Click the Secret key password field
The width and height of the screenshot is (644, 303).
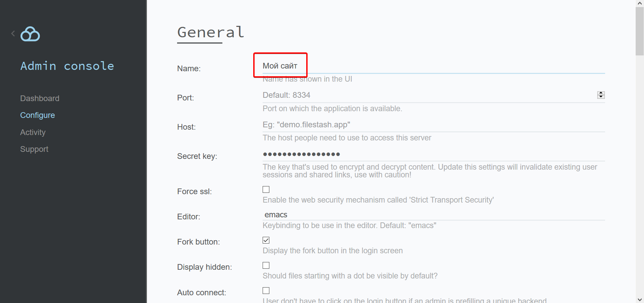tap(433, 155)
